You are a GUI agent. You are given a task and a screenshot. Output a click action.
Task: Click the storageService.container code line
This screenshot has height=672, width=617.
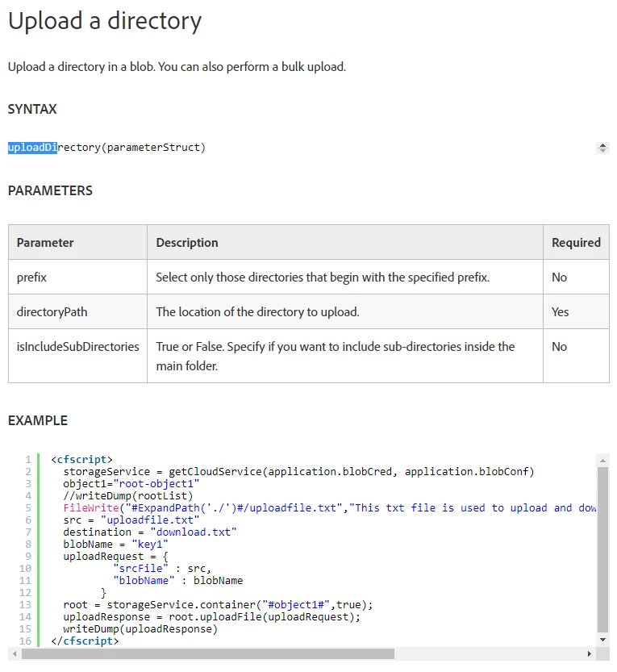(218, 605)
